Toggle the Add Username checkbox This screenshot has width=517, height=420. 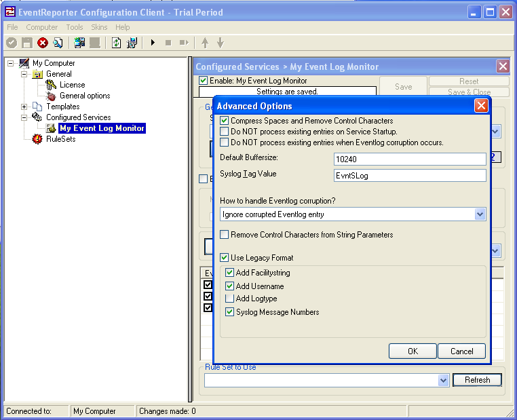(229, 286)
